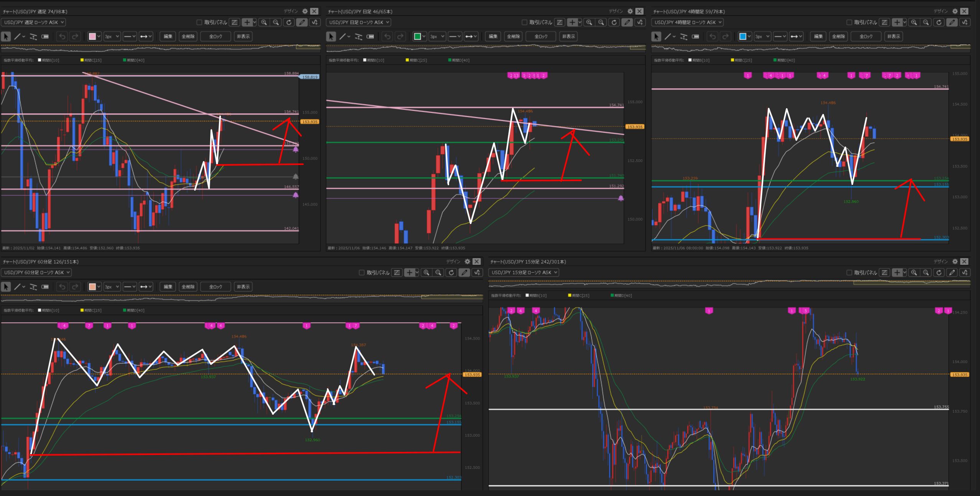Click zoom-out magnifier on 4-hour chart
Viewport: 980px width, 496px height.
tap(926, 22)
